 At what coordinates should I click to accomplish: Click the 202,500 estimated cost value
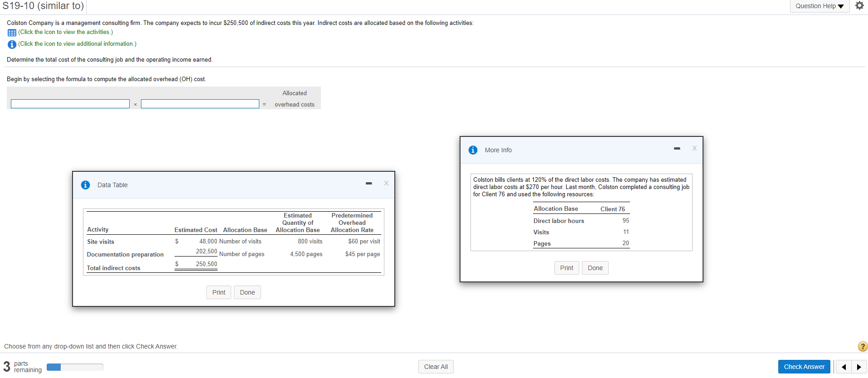pyautogui.click(x=206, y=252)
